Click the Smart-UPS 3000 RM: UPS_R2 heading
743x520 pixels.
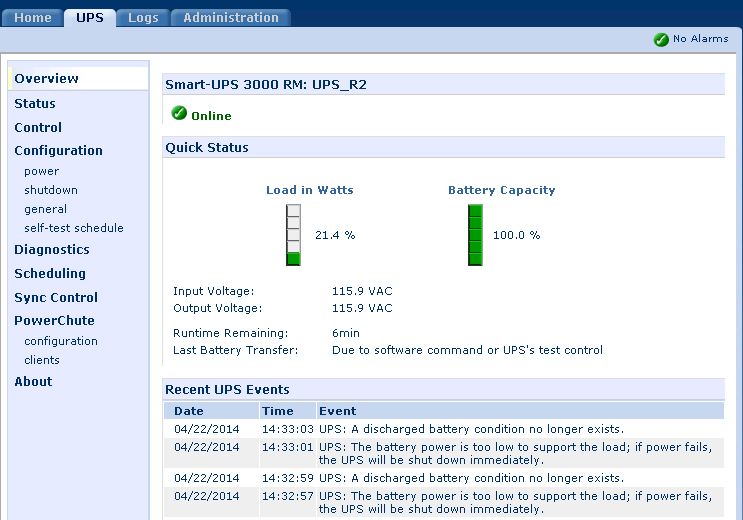coord(266,85)
